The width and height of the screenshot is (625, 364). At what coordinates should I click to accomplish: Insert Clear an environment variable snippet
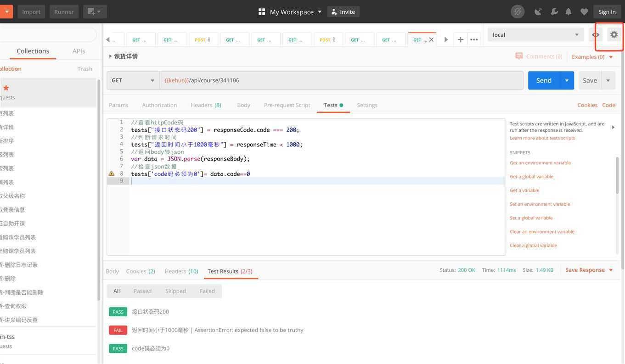click(542, 231)
